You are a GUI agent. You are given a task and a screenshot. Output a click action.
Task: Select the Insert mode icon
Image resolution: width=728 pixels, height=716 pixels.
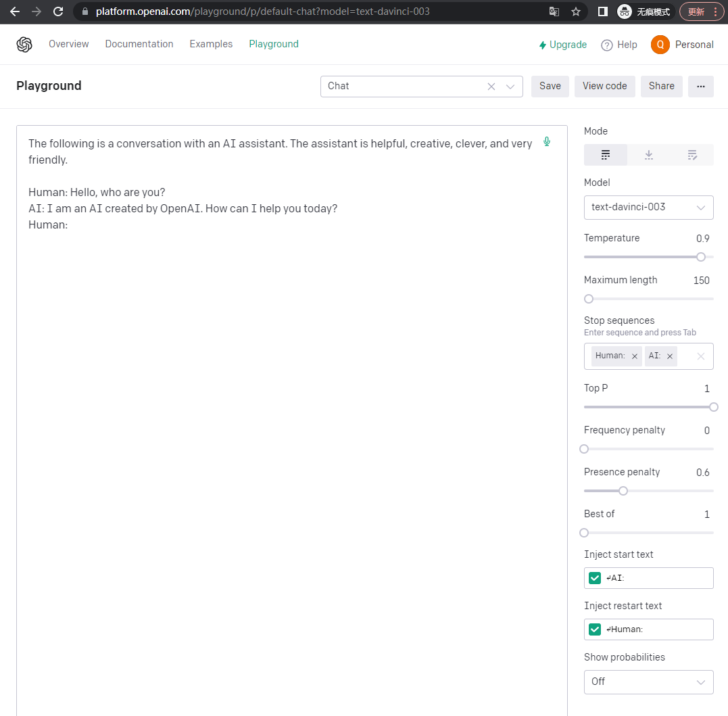click(x=649, y=156)
